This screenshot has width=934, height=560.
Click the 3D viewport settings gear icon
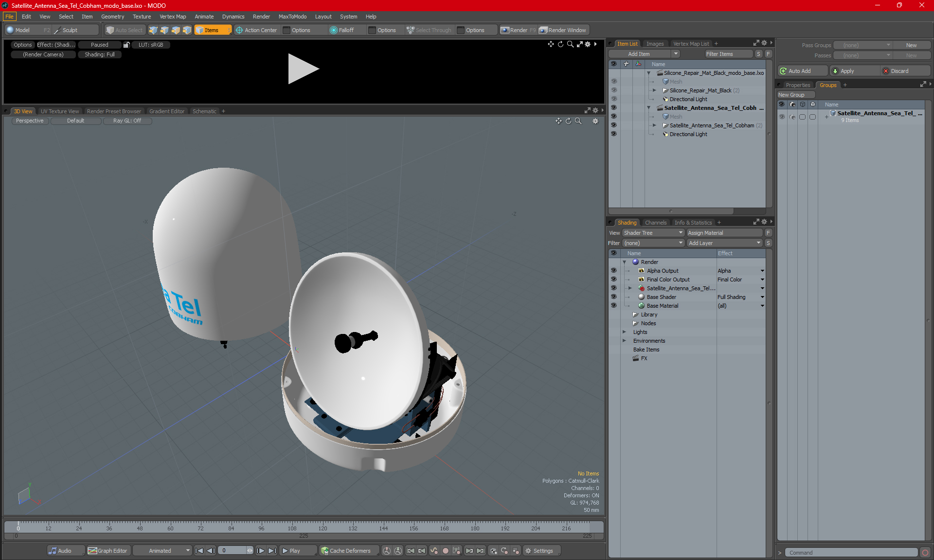[x=595, y=121]
